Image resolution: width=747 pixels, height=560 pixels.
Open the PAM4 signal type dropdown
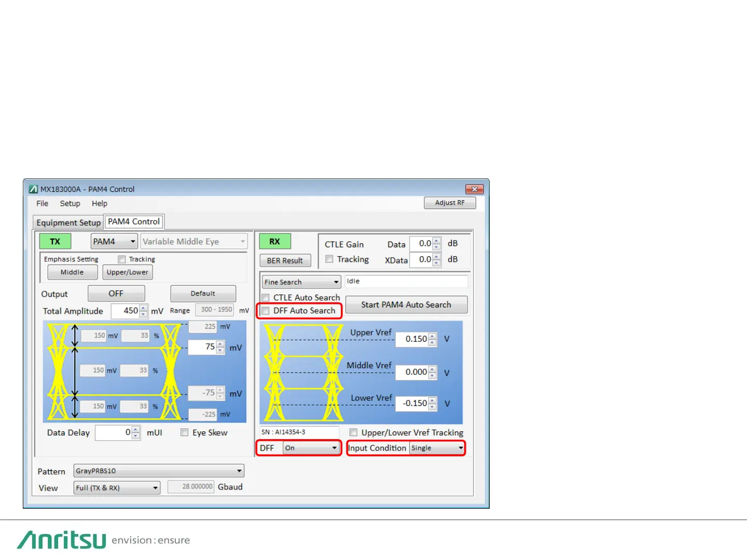pyautogui.click(x=114, y=242)
